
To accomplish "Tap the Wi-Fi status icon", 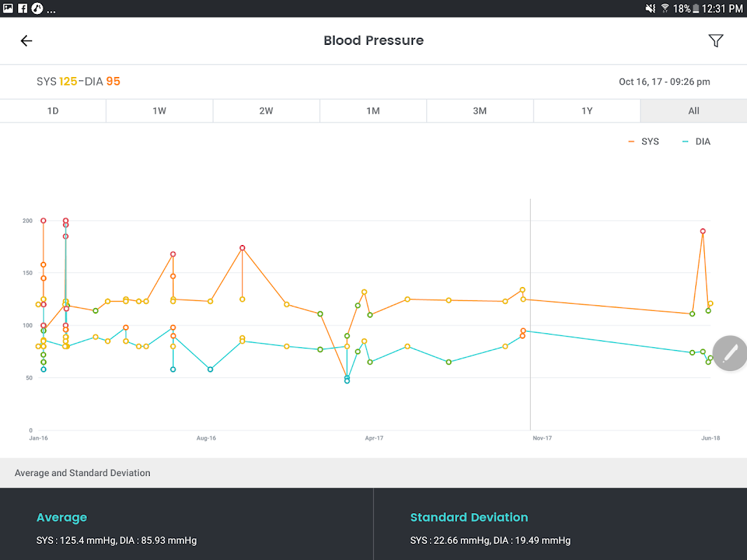I will pos(664,8).
